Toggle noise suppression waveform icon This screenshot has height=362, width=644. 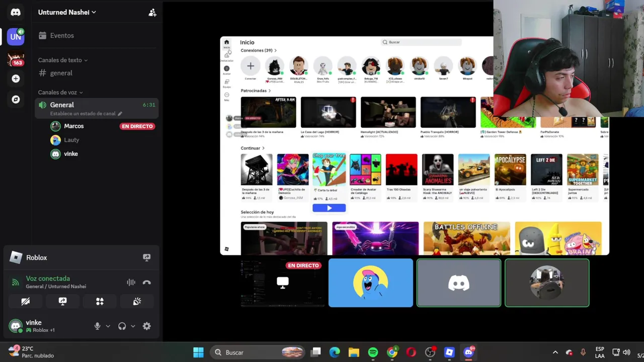(x=131, y=283)
